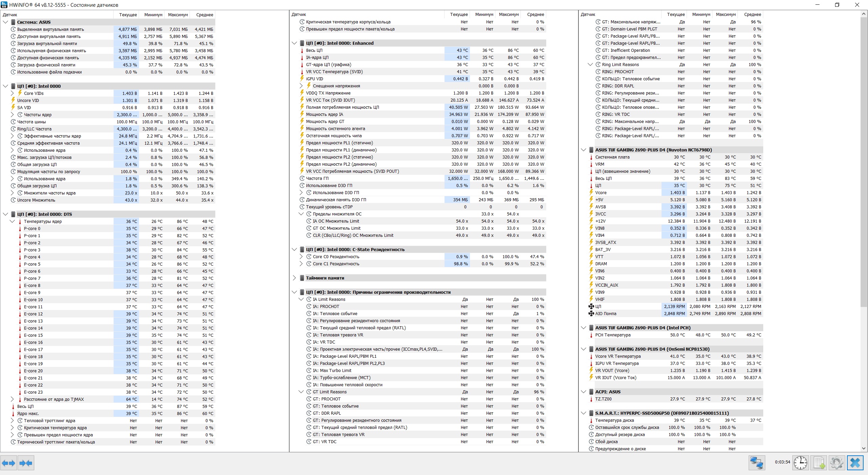Viewport: 868px width, 475px height.
Task: Open sensor settings with the gear icon
Action: point(836,463)
